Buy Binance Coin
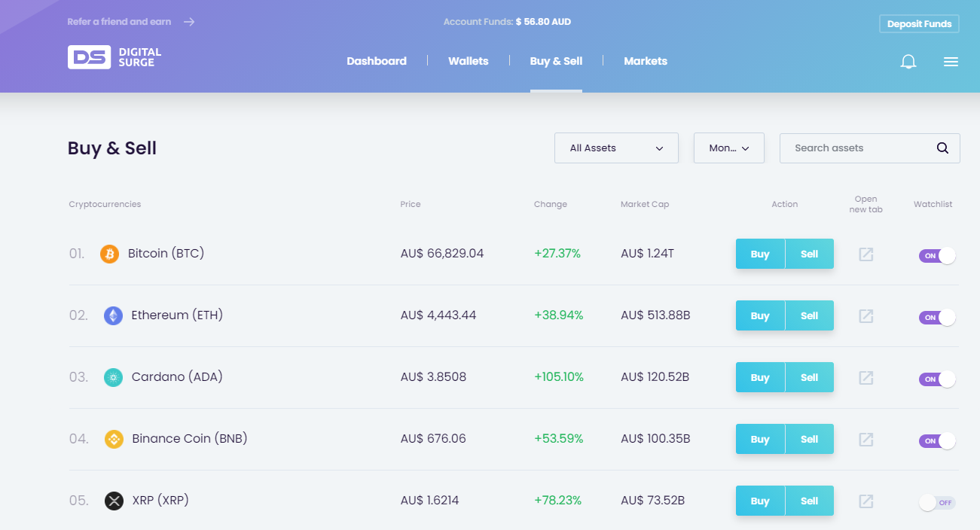Viewport: 980px width, 530px height. pyautogui.click(x=760, y=439)
